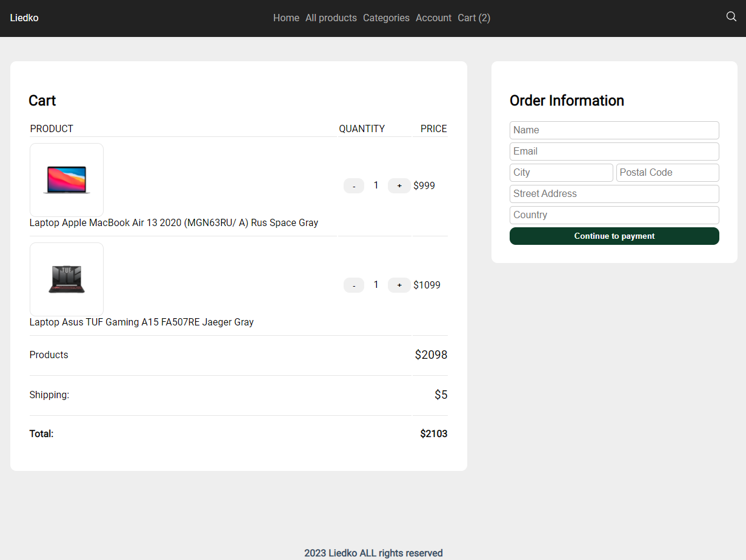Image resolution: width=746 pixels, height=560 pixels.
Task: Select the Total: label
Action: point(42,434)
